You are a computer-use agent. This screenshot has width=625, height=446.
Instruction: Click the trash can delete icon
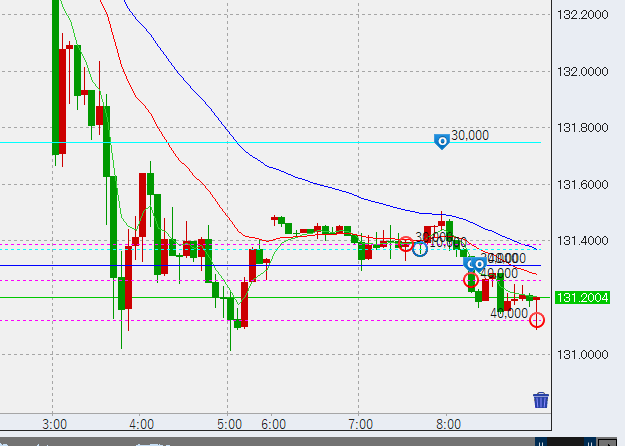click(x=540, y=400)
